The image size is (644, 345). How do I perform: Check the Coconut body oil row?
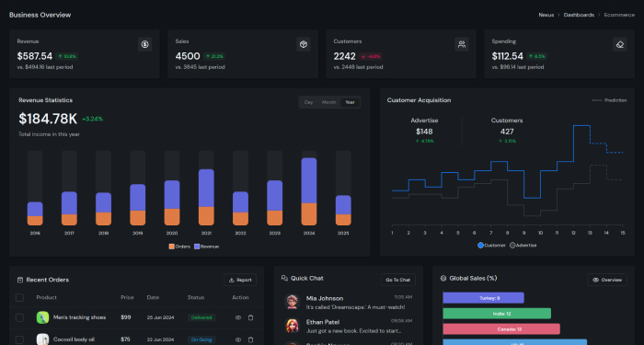(19, 339)
